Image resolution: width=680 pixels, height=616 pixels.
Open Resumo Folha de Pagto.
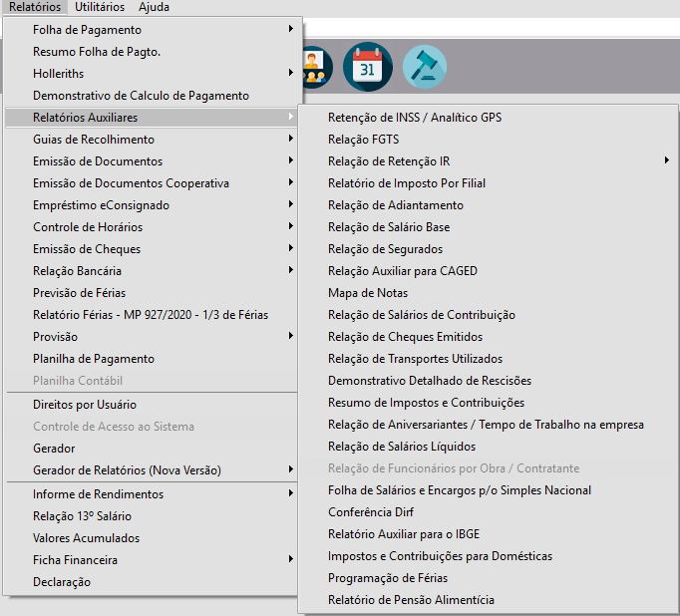(x=97, y=52)
